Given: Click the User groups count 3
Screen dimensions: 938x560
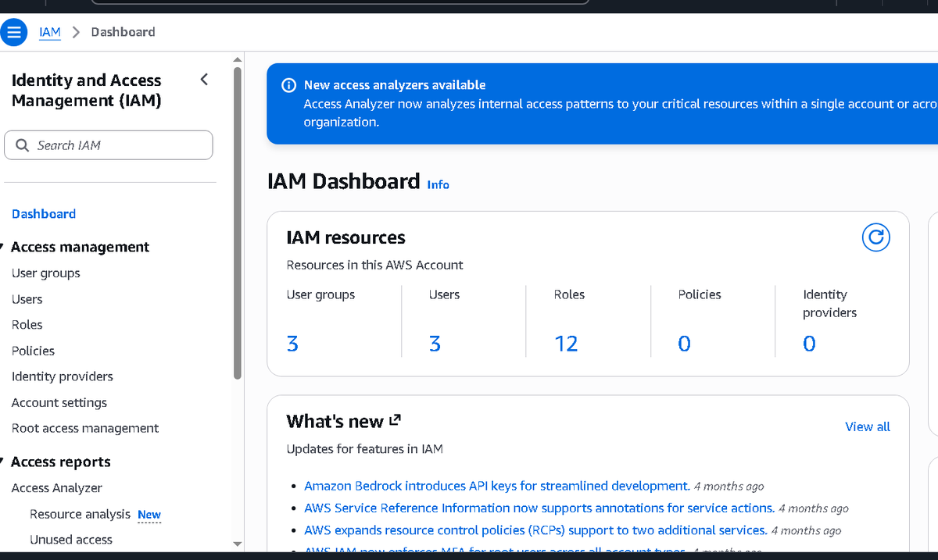Looking at the screenshot, I should pyautogui.click(x=292, y=344).
